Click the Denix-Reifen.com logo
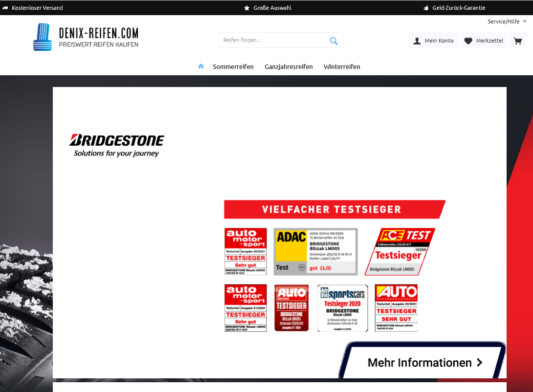Viewport: 533px width, 392px height. point(86,37)
